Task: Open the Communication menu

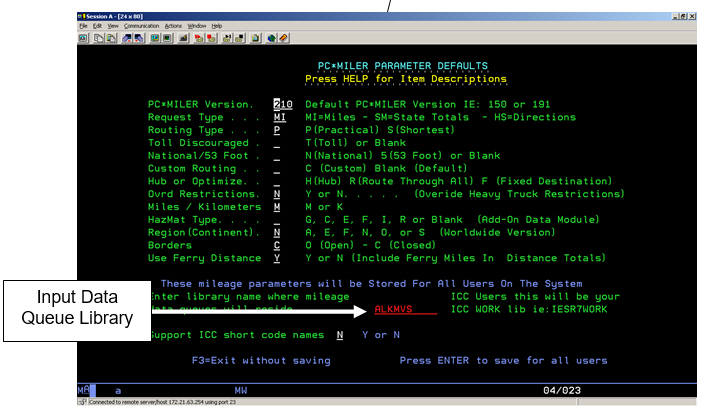Action: (142, 26)
